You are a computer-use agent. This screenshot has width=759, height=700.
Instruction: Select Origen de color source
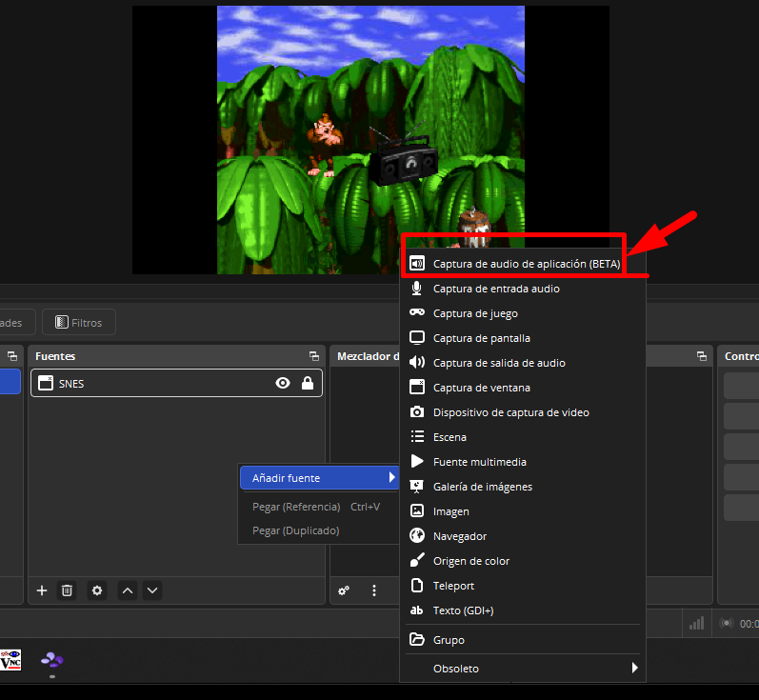click(470, 561)
